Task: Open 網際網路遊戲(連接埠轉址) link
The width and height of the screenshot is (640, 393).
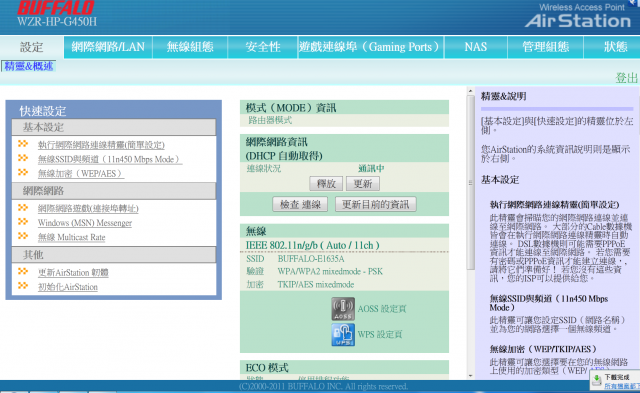Action: 88,209
